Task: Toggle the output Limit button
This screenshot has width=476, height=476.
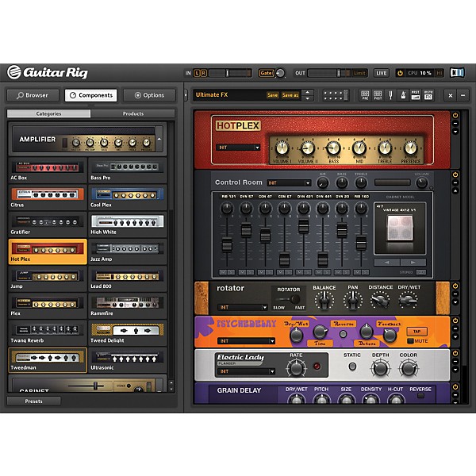Action: (359, 73)
